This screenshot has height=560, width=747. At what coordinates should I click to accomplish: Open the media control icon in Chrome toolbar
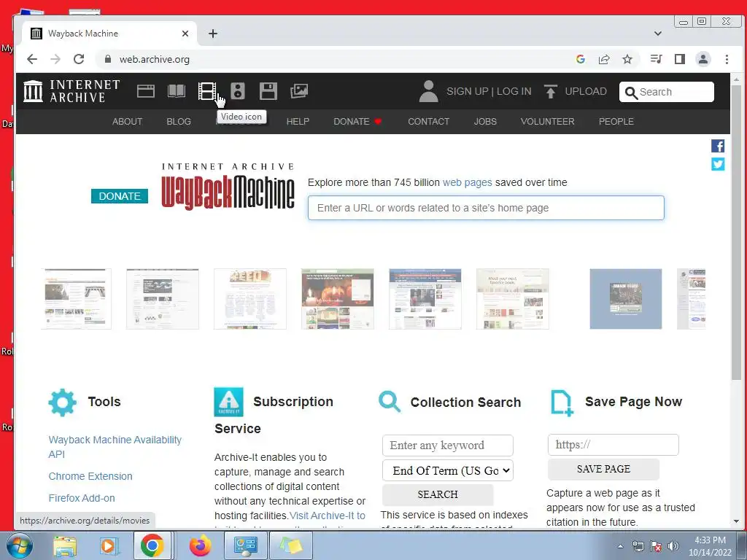tap(656, 59)
